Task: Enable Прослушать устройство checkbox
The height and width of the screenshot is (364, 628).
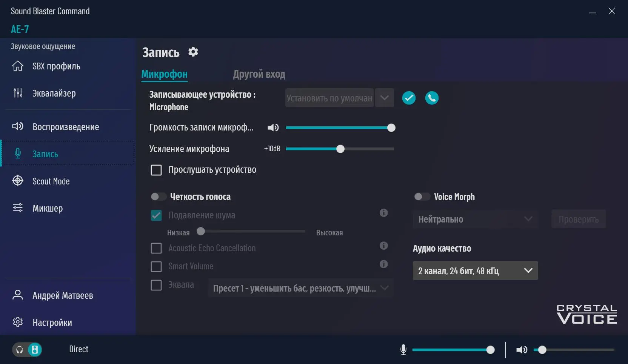Action: pos(156,170)
